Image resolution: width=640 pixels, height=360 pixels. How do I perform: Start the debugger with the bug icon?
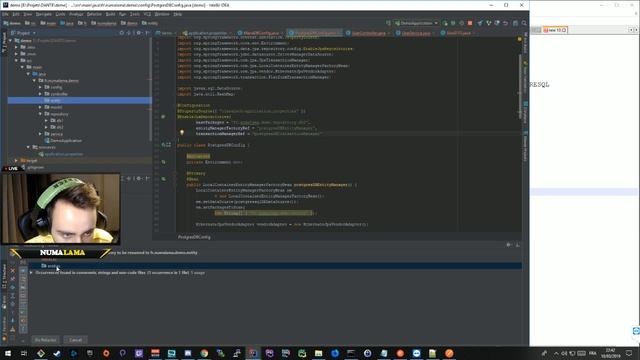(x=453, y=23)
